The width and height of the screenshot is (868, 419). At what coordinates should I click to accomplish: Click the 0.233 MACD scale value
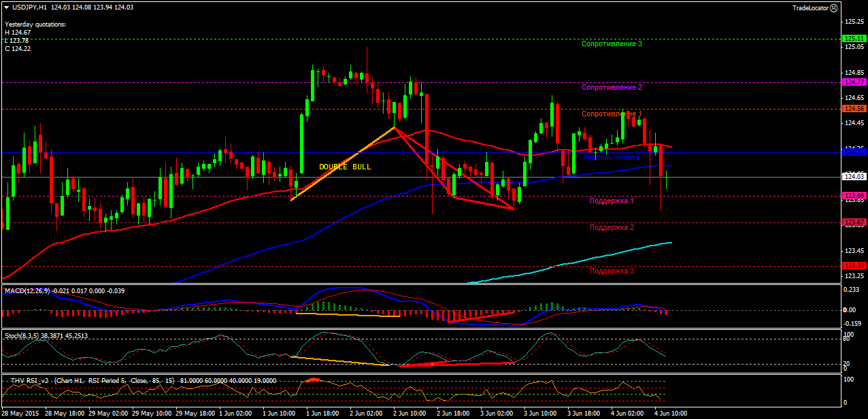coord(853,290)
